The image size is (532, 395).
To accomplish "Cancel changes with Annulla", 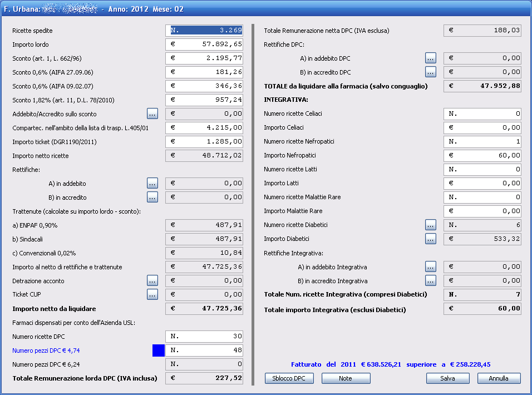I will (x=499, y=378).
